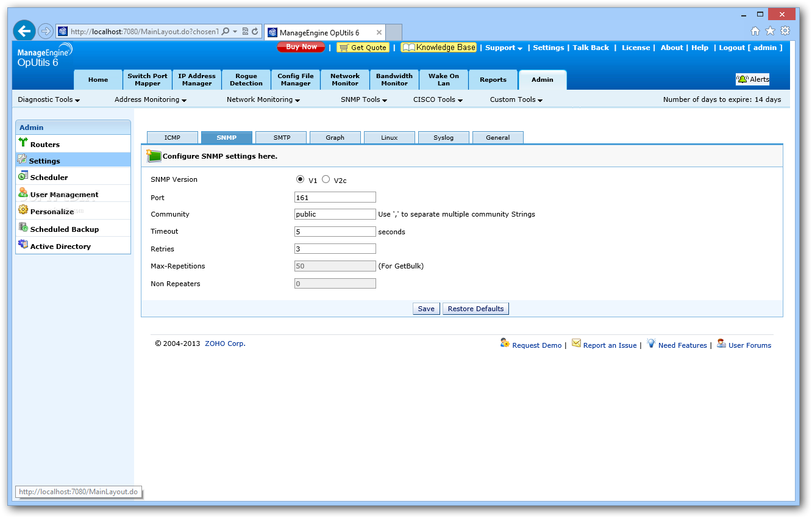Open the Switch Port Mapper tab
Viewport: 812px width, 518px height.
coord(148,80)
